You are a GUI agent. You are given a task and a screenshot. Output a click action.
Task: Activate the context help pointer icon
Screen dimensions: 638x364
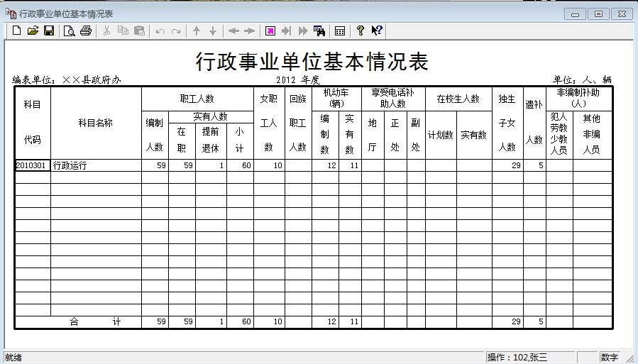pos(377,31)
